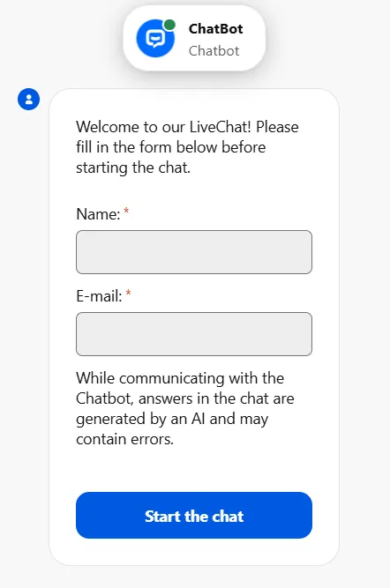Viewport: 390px width, 588px height.
Task: Click the rounded ChatBot header pill
Action: click(194, 38)
